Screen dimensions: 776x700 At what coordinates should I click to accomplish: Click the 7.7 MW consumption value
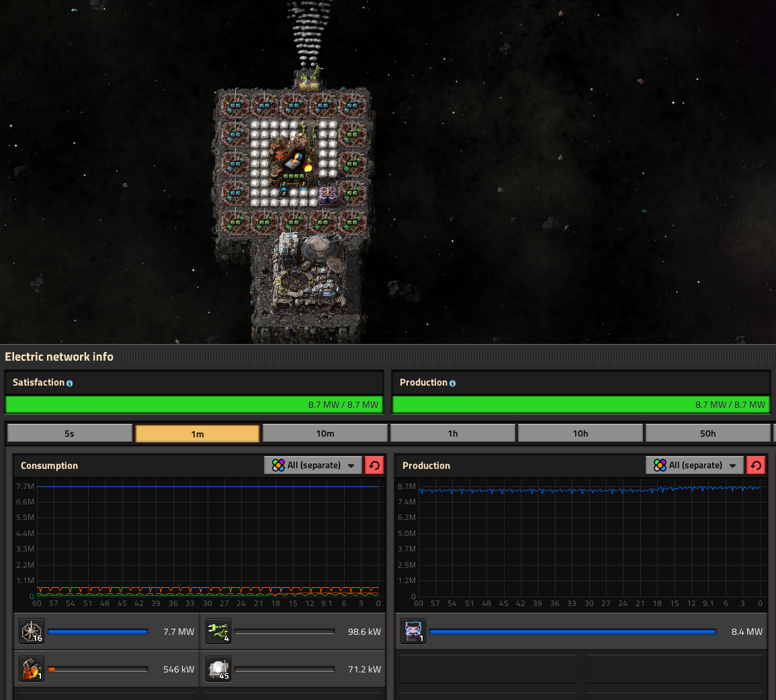click(179, 631)
